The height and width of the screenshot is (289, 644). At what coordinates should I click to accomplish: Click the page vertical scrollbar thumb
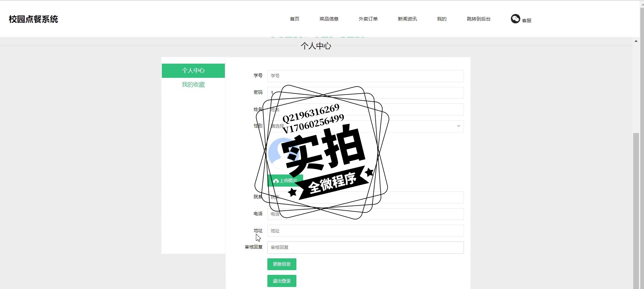[x=636, y=211]
